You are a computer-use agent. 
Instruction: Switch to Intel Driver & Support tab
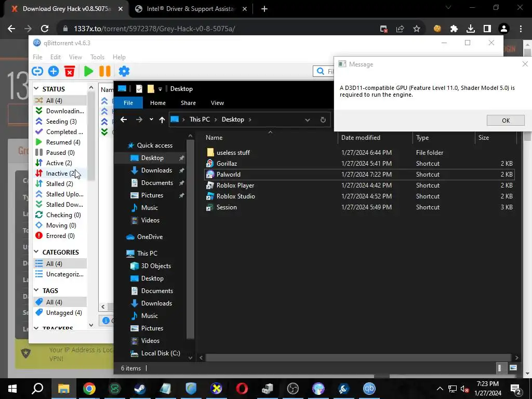[x=191, y=9]
